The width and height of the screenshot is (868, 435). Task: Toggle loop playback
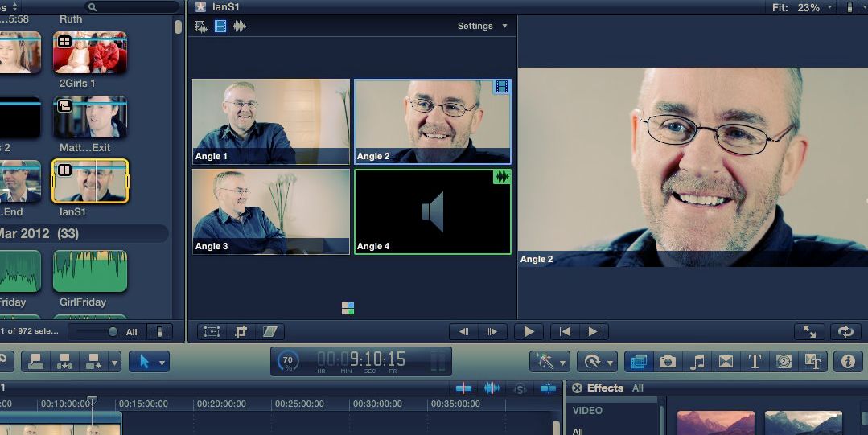pos(845,331)
